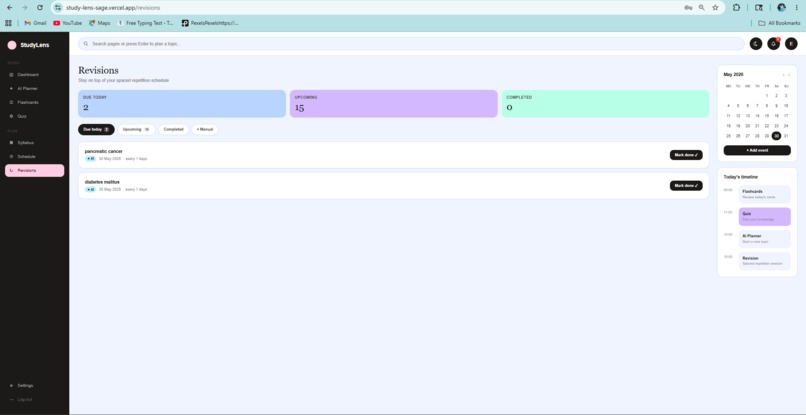Click the Completed summary card
This screenshot has width=806, height=415.
pos(606,103)
